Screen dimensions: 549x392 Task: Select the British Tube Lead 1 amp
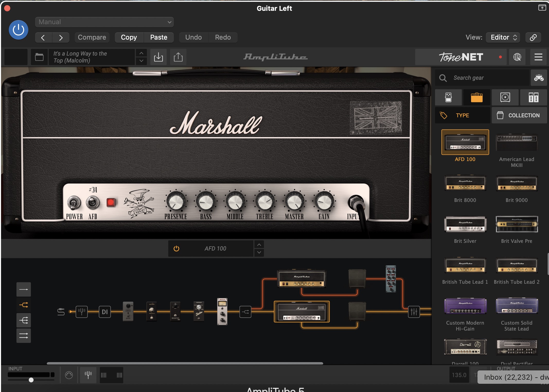465,265
